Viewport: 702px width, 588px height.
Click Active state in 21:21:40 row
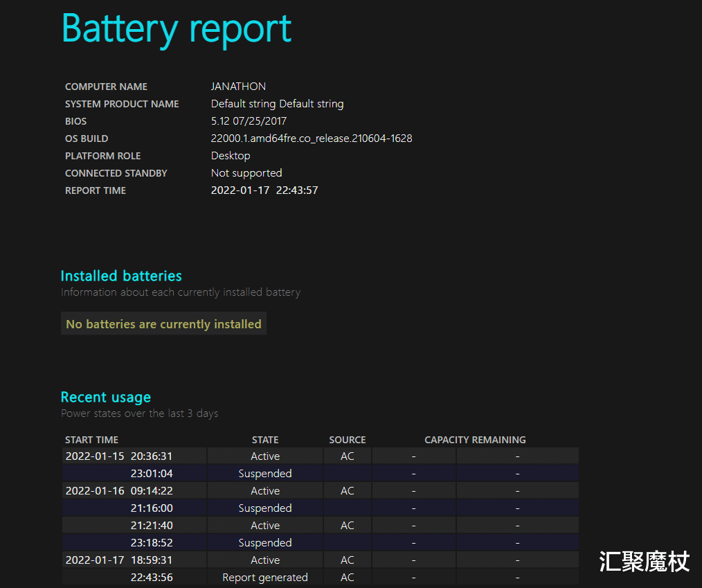click(265, 525)
